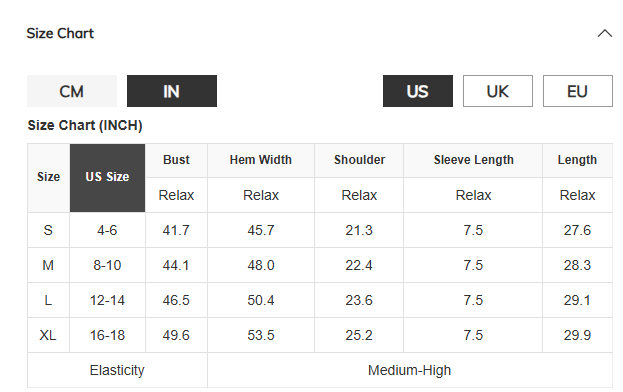Image resolution: width=623 pixels, height=392 pixels.
Task: Click the Size Chart heading
Action: 60,33
